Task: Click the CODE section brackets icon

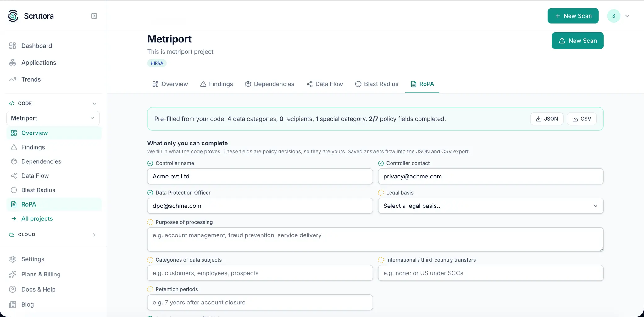Action: (x=12, y=103)
